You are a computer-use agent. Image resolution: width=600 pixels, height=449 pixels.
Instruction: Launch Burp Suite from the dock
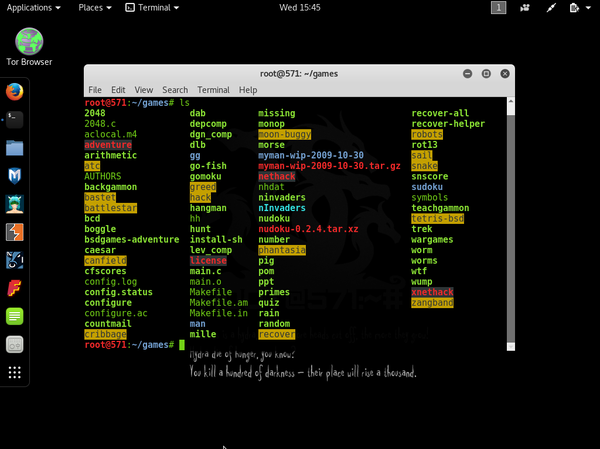pos(15,232)
